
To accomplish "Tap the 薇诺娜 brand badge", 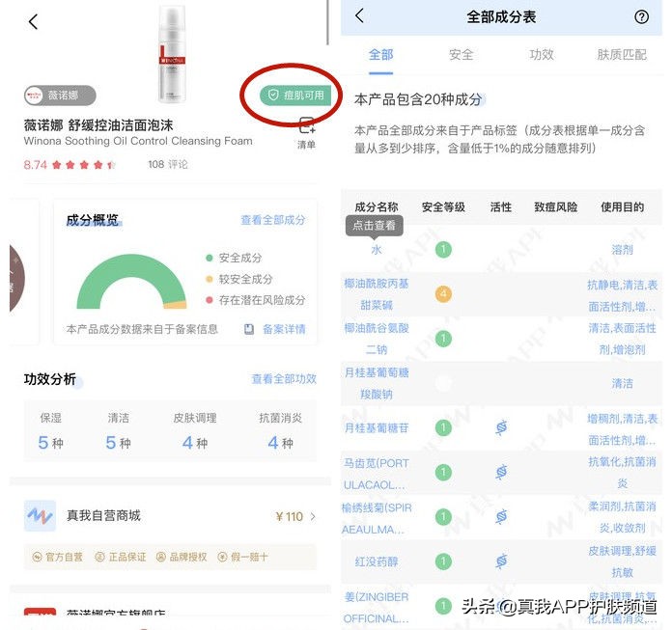I will coord(60,96).
